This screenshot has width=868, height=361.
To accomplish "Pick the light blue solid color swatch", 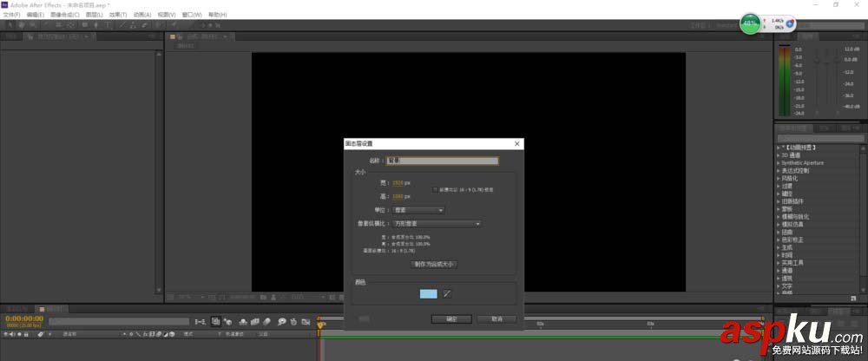I will [428, 293].
